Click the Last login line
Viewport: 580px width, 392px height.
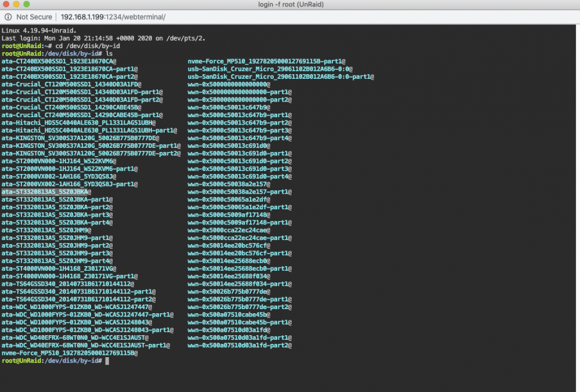click(x=103, y=38)
